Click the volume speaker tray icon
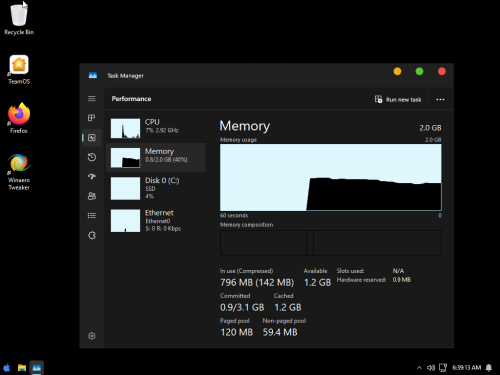This screenshot has height=375, width=500. [x=431, y=368]
